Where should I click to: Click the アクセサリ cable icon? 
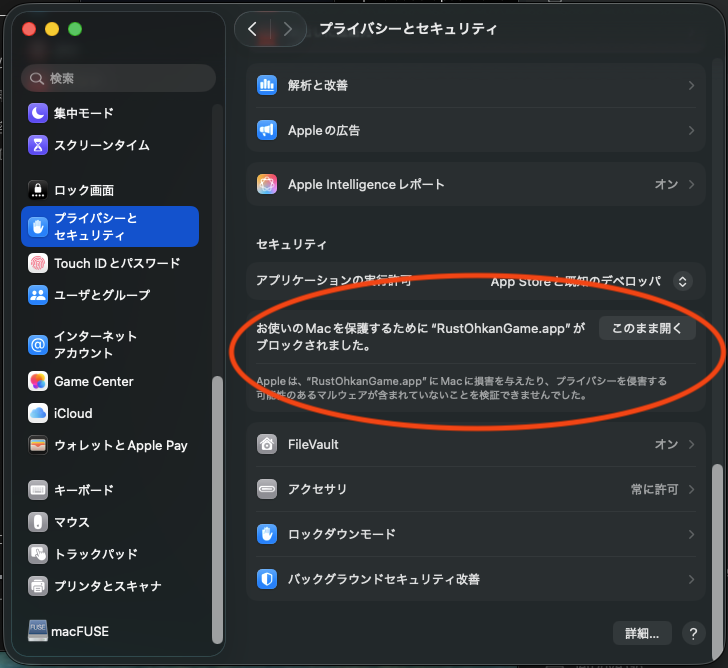[x=267, y=489]
